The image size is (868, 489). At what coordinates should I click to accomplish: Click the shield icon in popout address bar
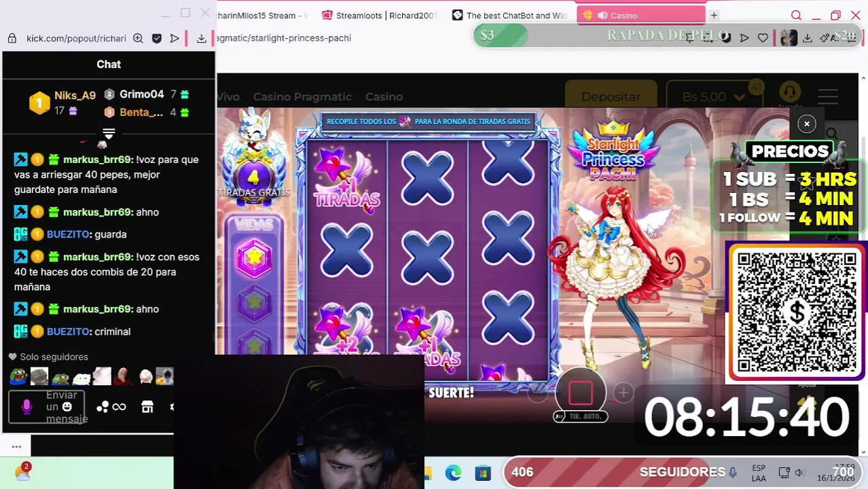coord(157,39)
